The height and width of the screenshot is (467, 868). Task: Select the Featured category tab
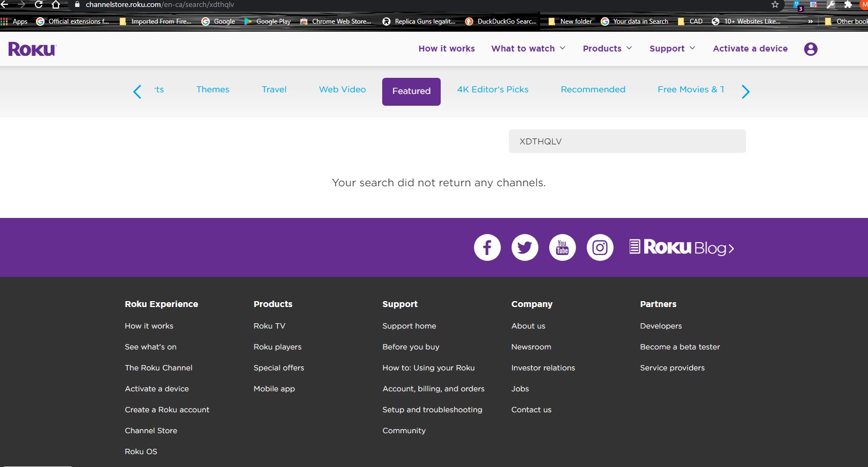click(x=411, y=91)
